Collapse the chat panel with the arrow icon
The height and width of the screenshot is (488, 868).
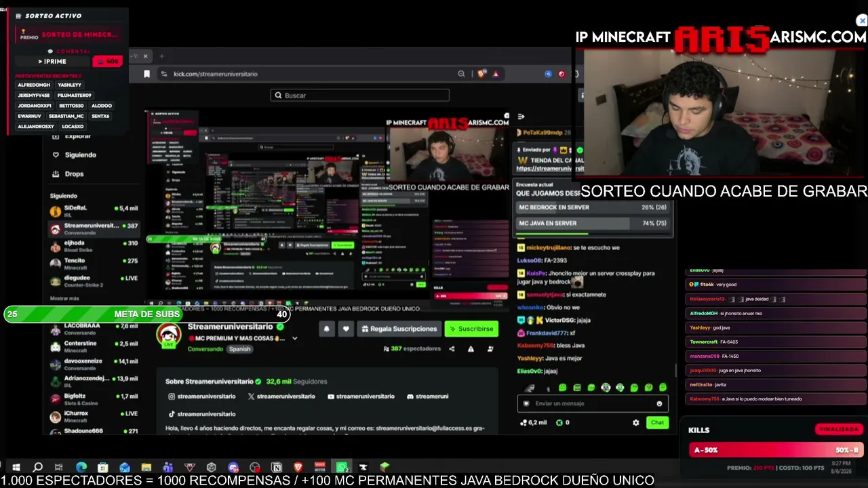click(521, 117)
